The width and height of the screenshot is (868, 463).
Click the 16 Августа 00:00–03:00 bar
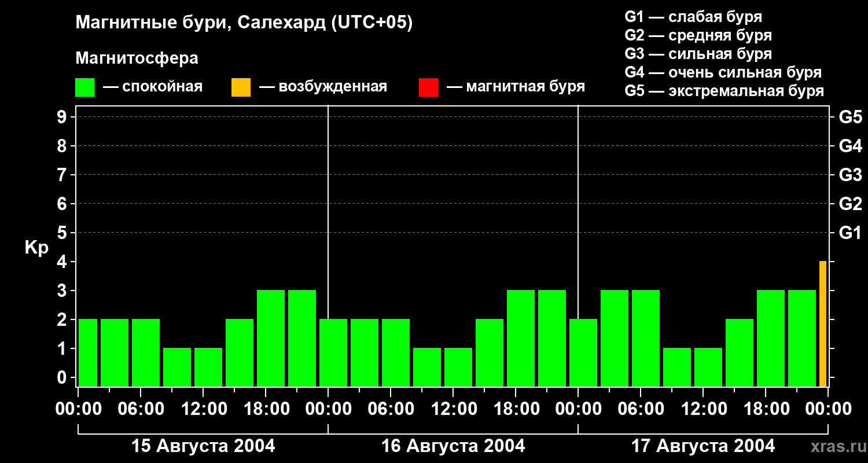coord(333,352)
